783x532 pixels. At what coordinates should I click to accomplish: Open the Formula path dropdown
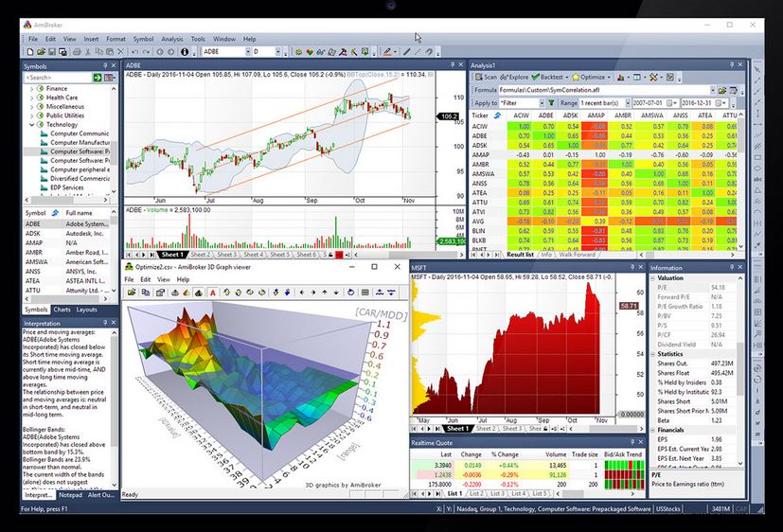point(712,90)
